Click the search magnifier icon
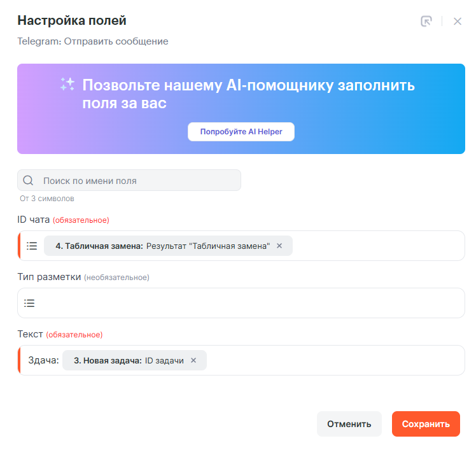This screenshot has height=450, width=476. (x=28, y=181)
